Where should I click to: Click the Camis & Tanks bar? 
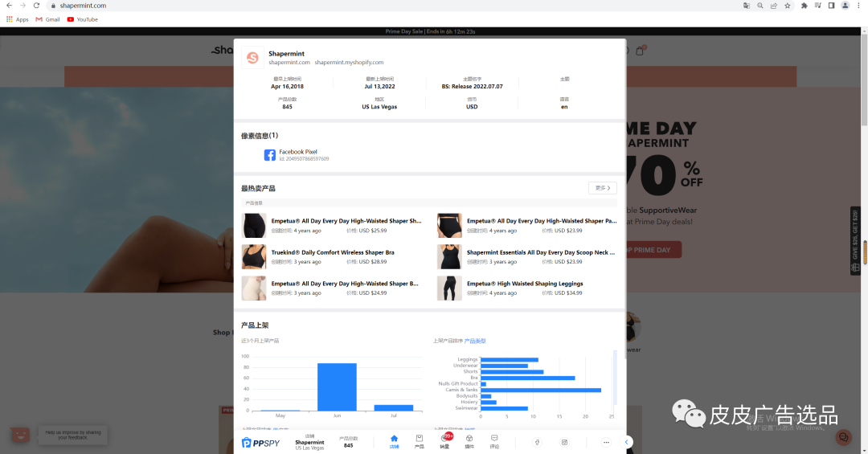pos(541,390)
